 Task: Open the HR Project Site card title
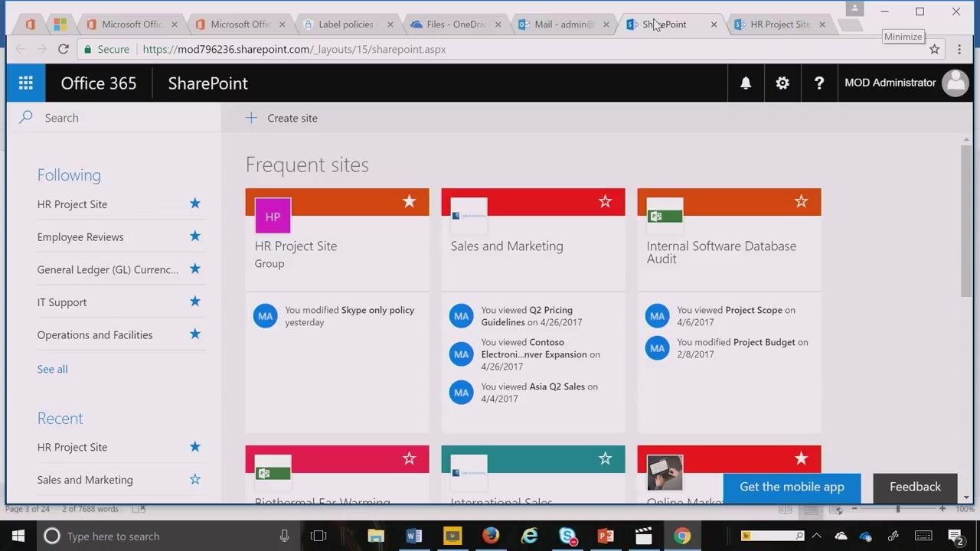coord(296,246)
